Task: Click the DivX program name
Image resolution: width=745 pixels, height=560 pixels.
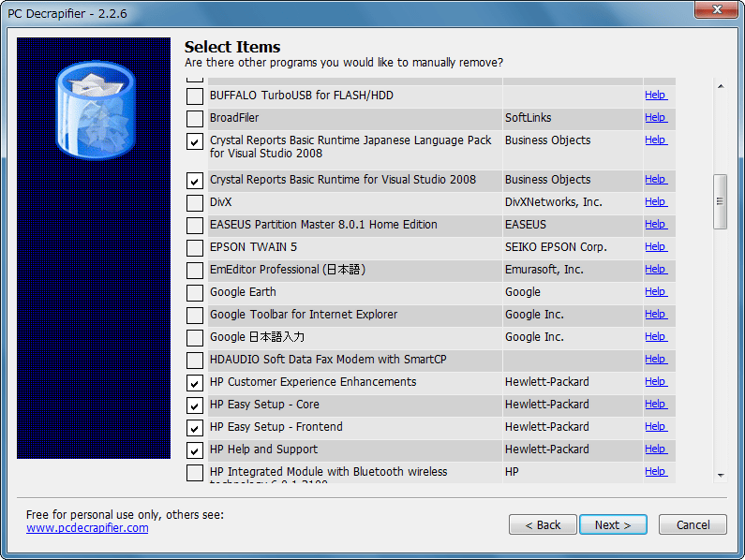Action: 221,202
